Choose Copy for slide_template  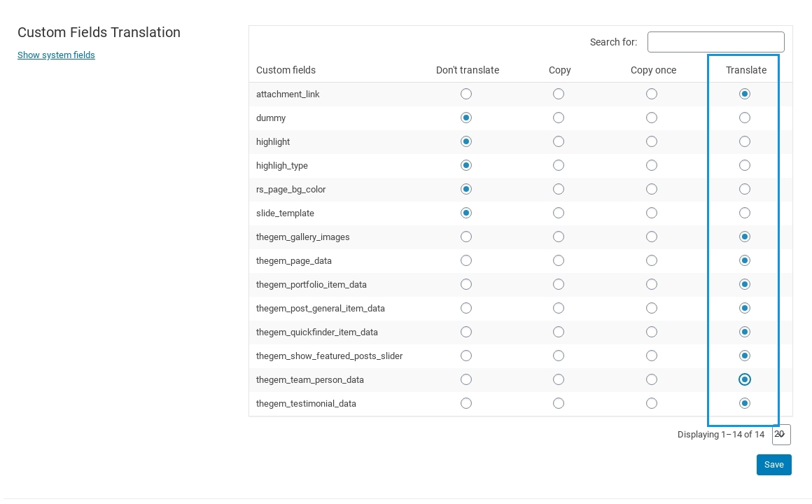(x=559, y=213)
